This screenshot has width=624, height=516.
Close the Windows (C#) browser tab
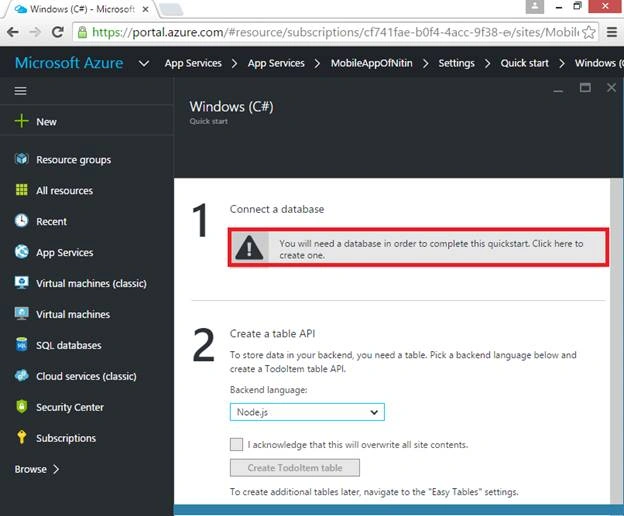click(x=146, y=9)
